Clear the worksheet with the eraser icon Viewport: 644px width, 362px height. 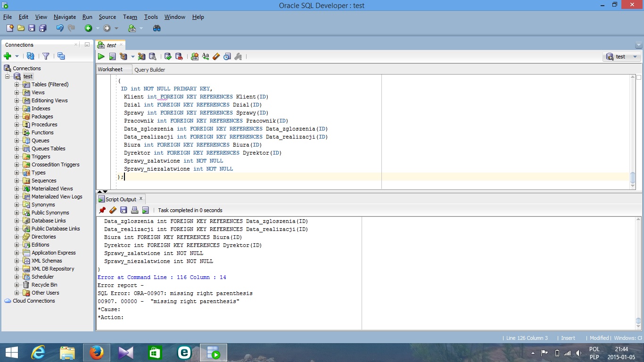[x=216, y=57]
